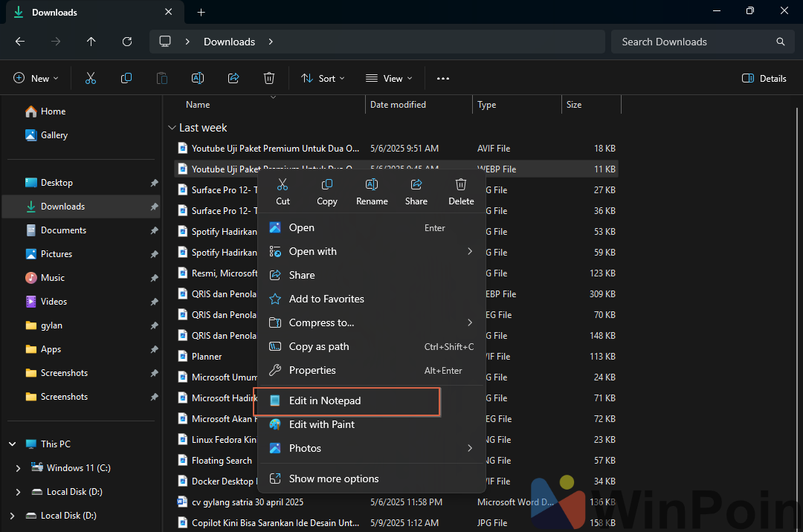
Task: Select Add to Favorites
Action: coord(371,299)
